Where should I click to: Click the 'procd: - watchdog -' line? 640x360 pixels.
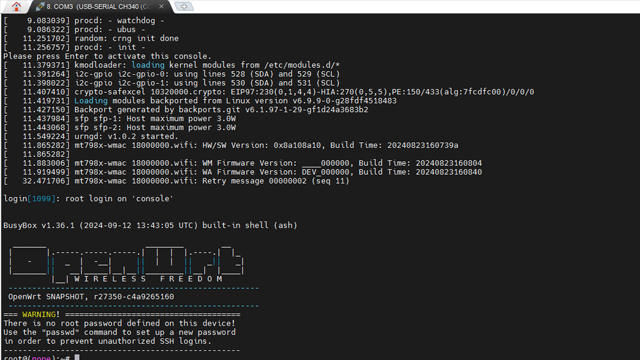coord(84,20)
